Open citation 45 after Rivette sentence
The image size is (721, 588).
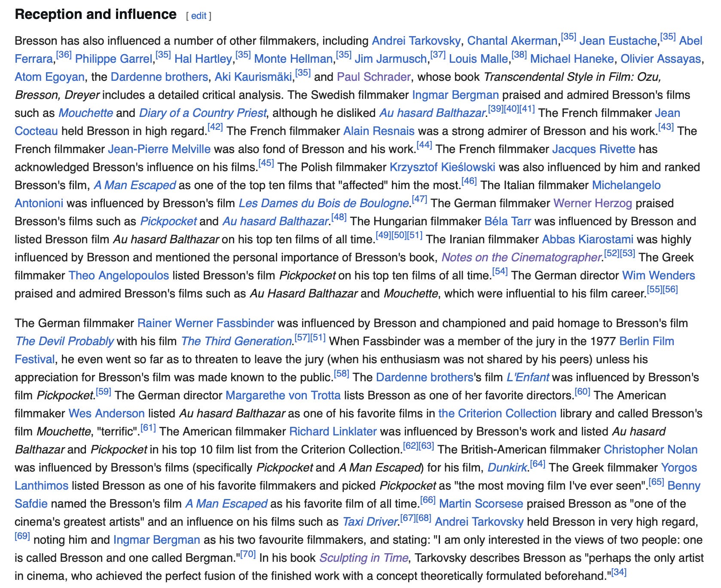266,163
